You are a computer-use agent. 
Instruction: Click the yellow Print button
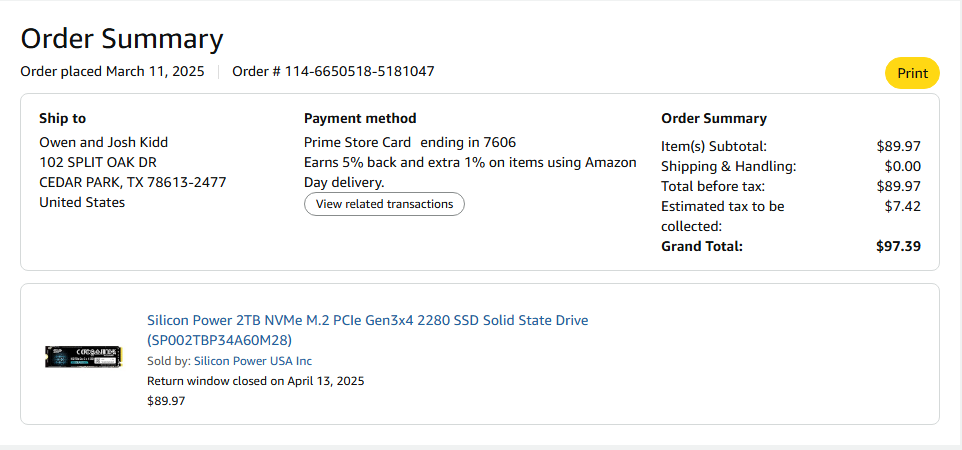912,73
